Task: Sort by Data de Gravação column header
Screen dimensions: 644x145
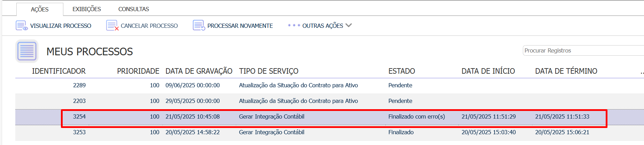Action: click(199, 71)
